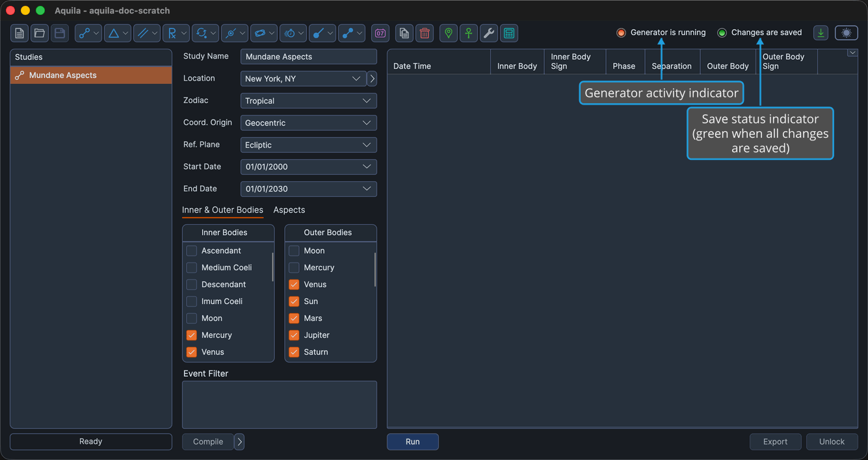Click the teal calculator icon
Screen dimensions: 868x460
(x=509, y=33)
